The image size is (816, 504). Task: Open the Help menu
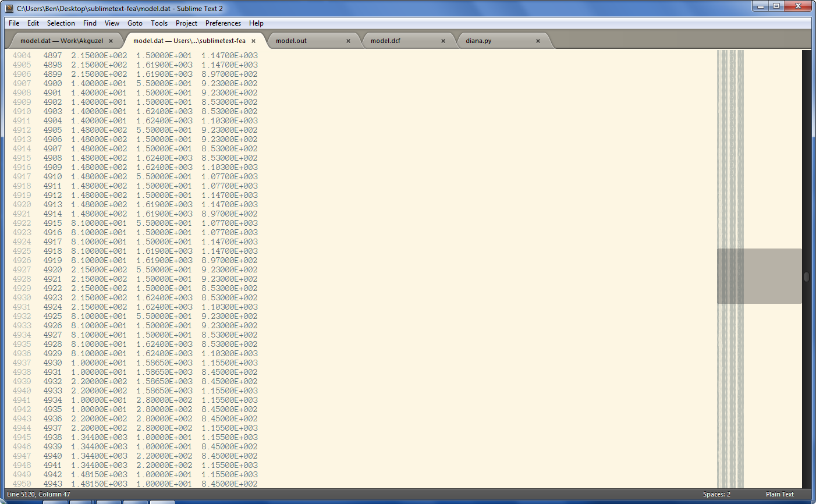pos(256,23)
